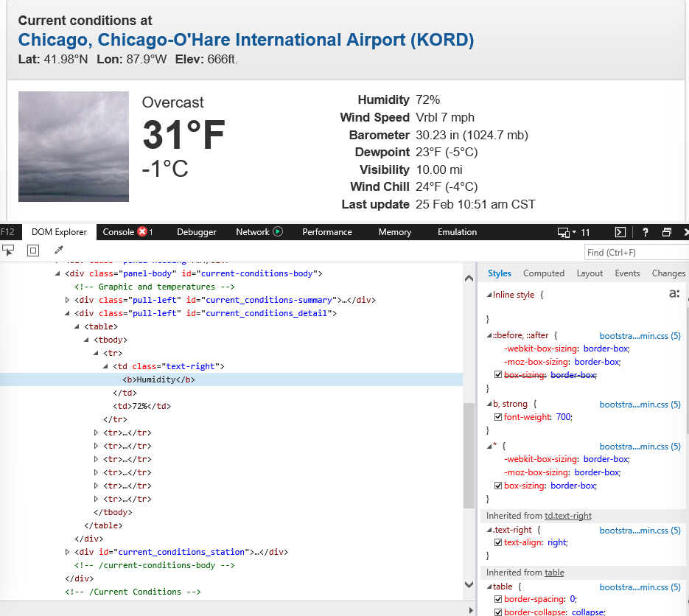
Task: Open bootstrap min.css link for ::before rule
Action: click(640, 336)
